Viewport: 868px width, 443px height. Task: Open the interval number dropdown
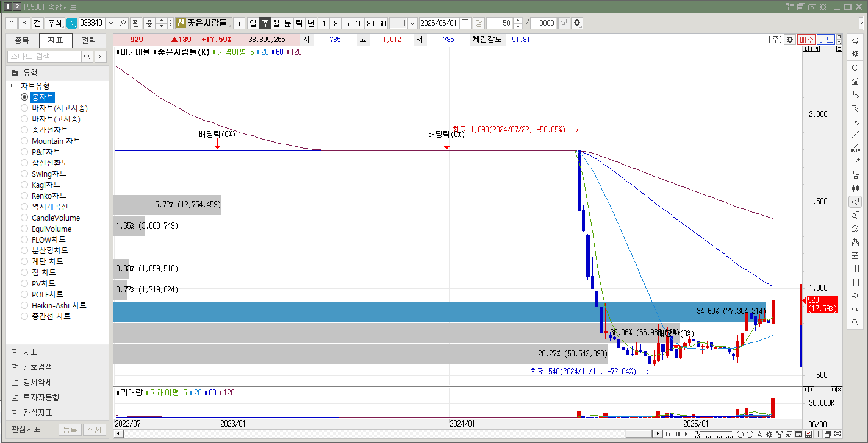tap(413, 23)
